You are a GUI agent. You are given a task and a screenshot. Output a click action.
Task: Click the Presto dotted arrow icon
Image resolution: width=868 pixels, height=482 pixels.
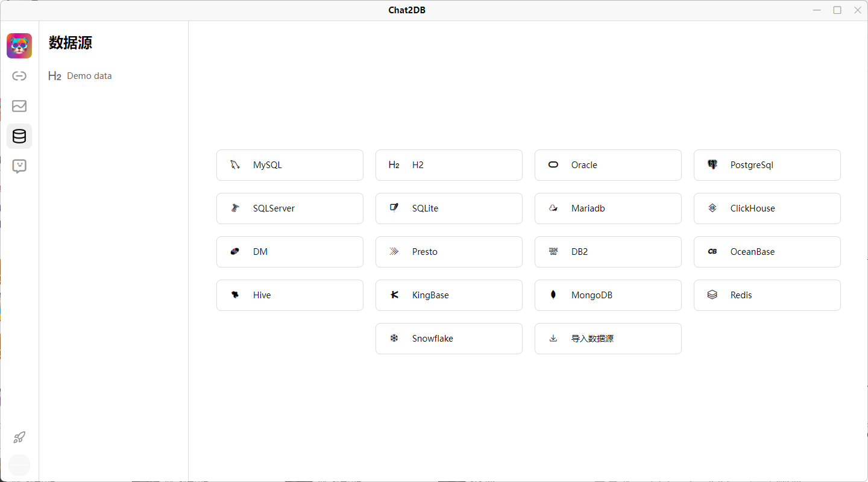point(394,252)
